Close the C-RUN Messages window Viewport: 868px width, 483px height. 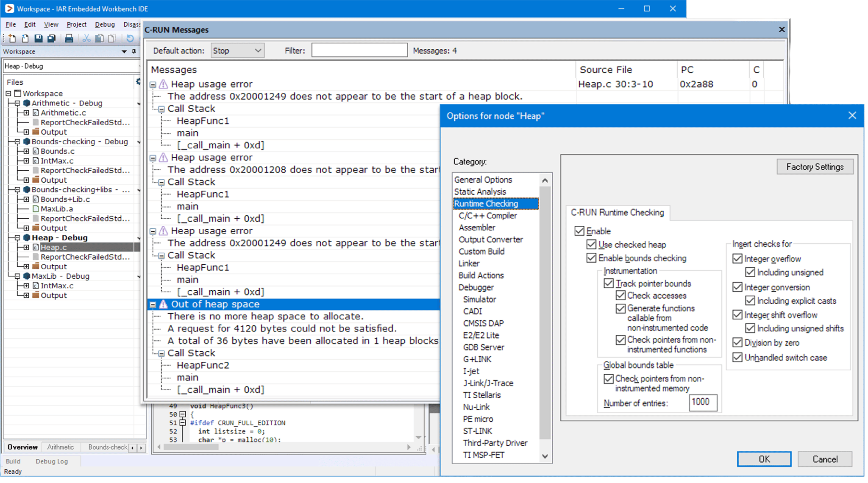pos(782,29)
